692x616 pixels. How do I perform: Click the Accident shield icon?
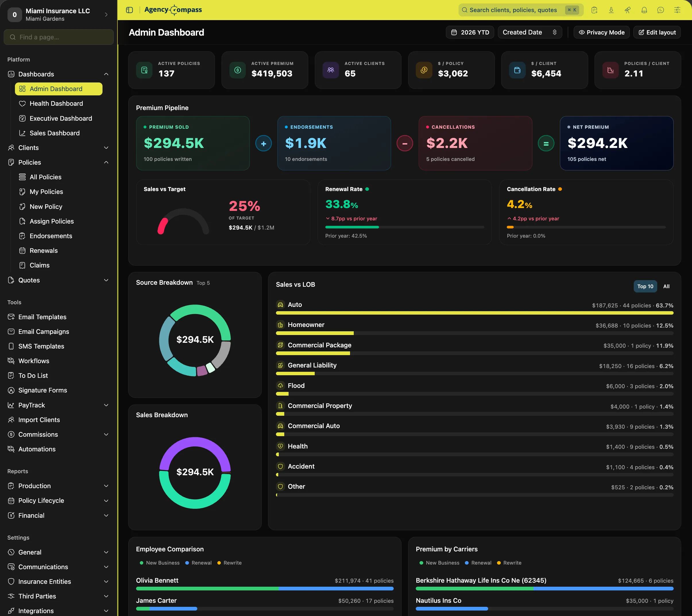point(280,466)
